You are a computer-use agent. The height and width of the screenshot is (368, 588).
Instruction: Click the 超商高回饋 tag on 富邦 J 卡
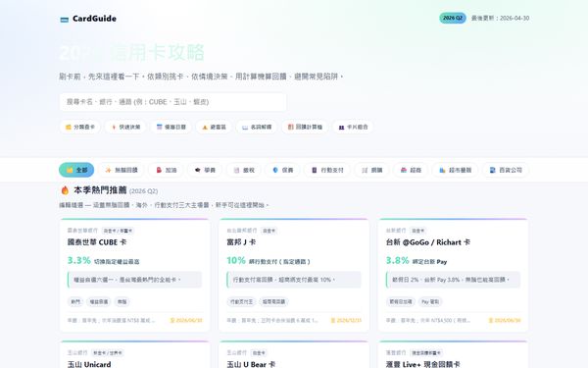pos(273,301)
